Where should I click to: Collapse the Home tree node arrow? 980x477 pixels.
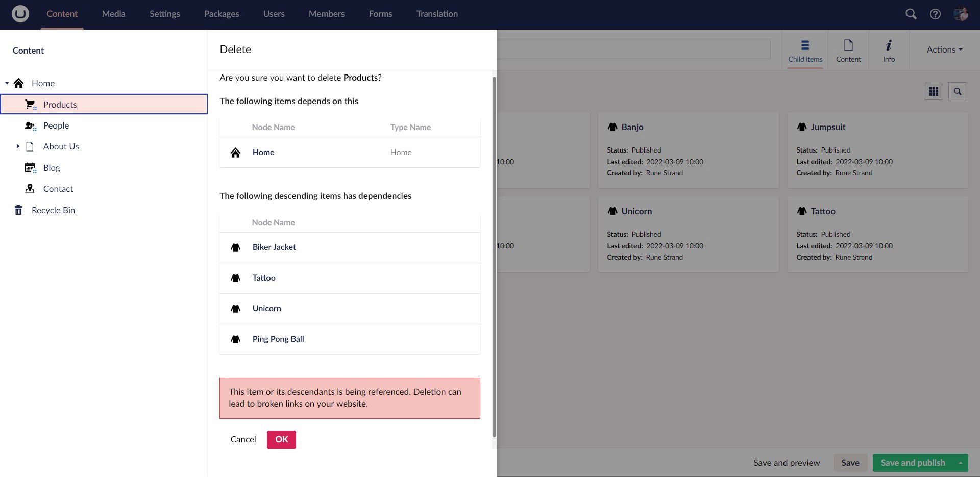7,83
